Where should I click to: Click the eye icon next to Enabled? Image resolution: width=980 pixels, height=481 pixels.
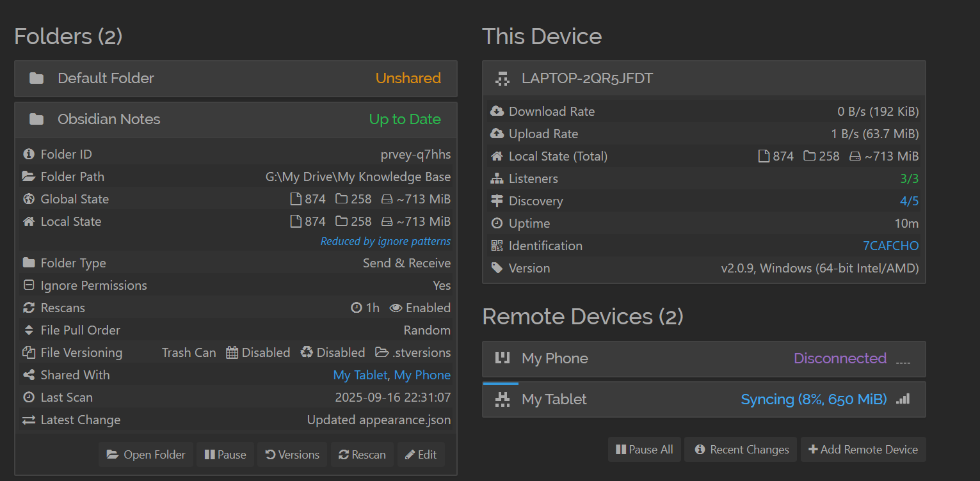(396, 308)
